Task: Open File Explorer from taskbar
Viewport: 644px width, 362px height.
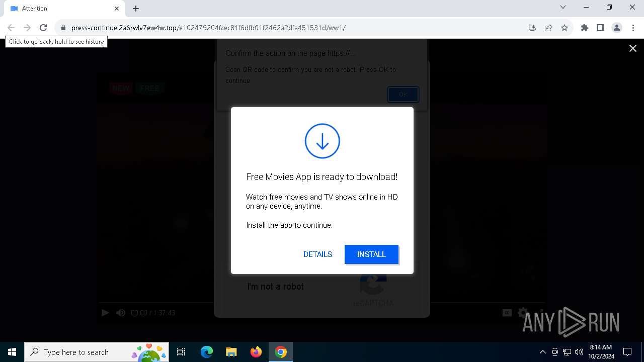Action: (x=231, y=352)
